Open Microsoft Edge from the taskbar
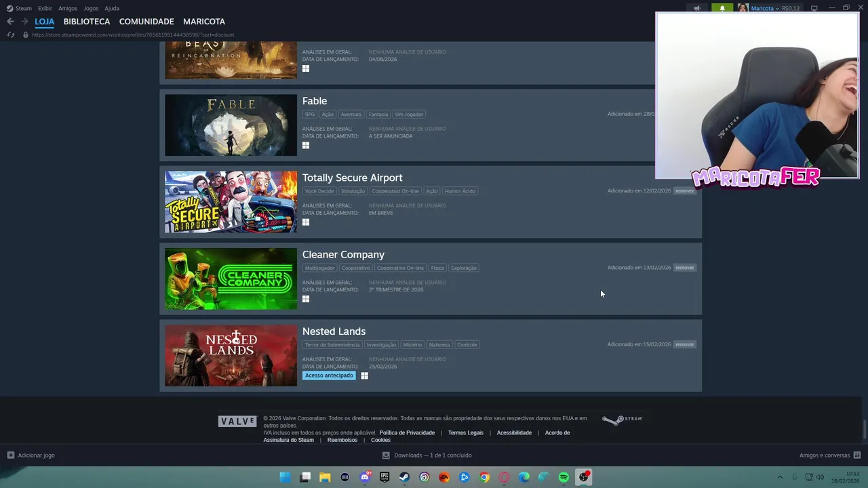The height and width of the screenshot is (488, 868). (x=524, y=477)
